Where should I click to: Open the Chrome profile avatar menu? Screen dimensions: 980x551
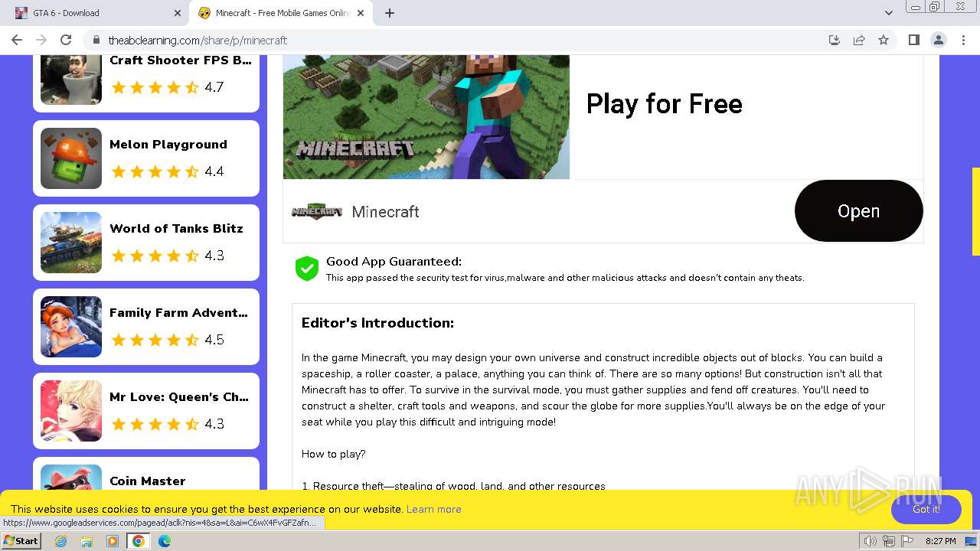[939, 40]
